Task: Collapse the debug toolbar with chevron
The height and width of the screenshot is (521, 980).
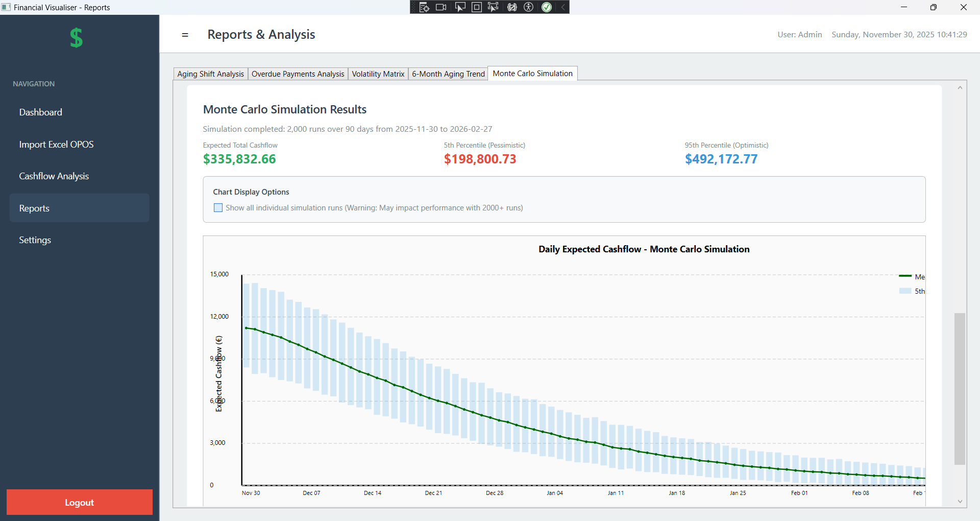Action: [x=563, y=7]
